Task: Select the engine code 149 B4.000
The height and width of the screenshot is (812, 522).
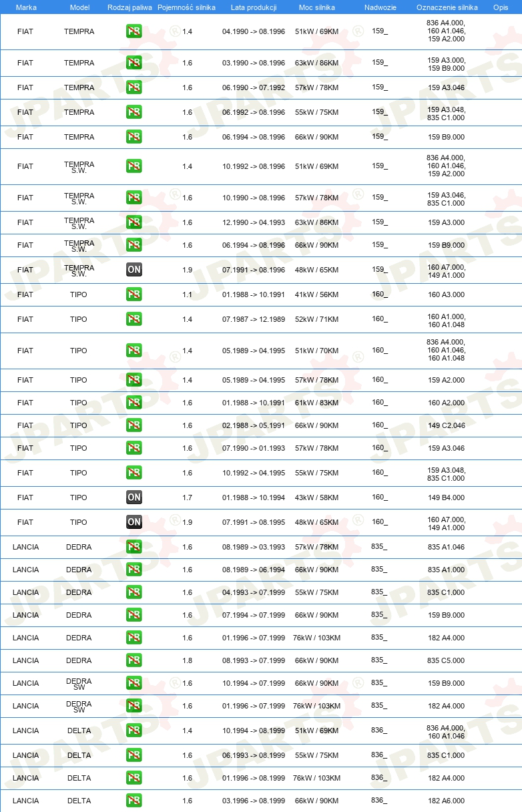Action: pyautogui.click(x=447, y=497)
